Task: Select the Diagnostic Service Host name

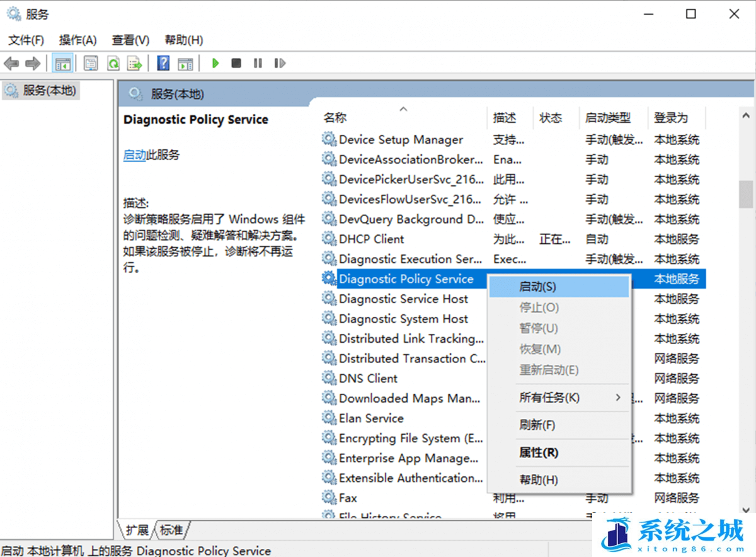Action: click(x=404, y=299)
